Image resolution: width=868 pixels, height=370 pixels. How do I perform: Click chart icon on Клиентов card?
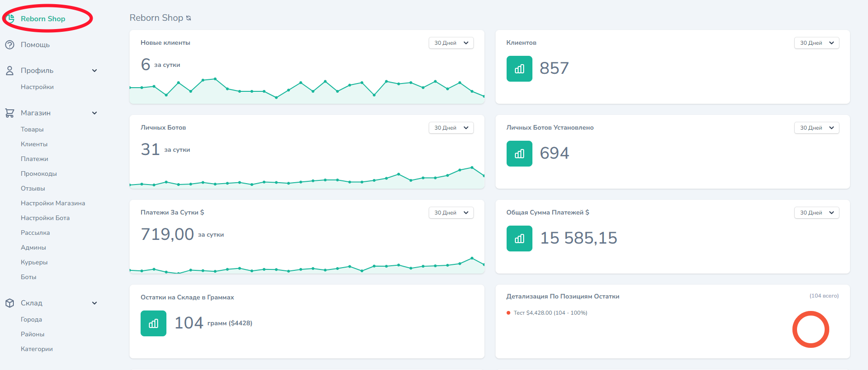520,69
